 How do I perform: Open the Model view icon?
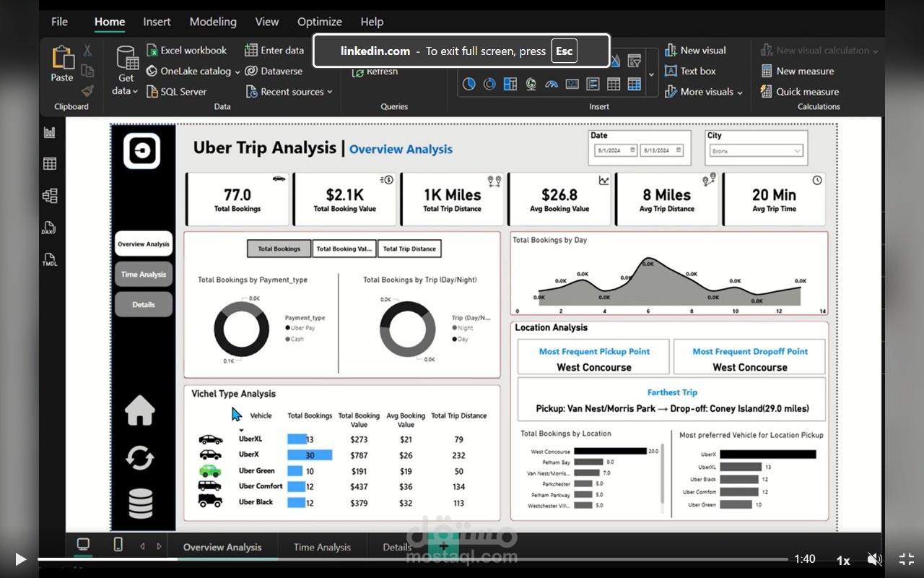[50, 196]
